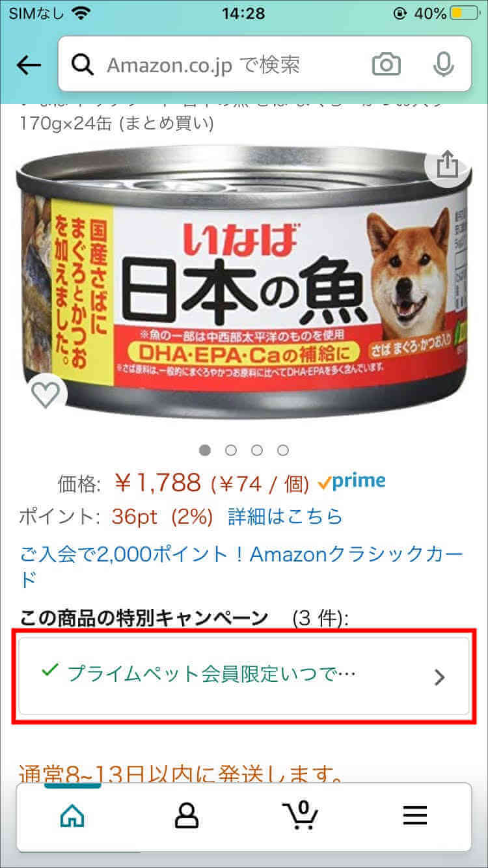488x868 pixels.
Task: Open the プライムペット会員限定 campaign row
Action: point(244,676)
